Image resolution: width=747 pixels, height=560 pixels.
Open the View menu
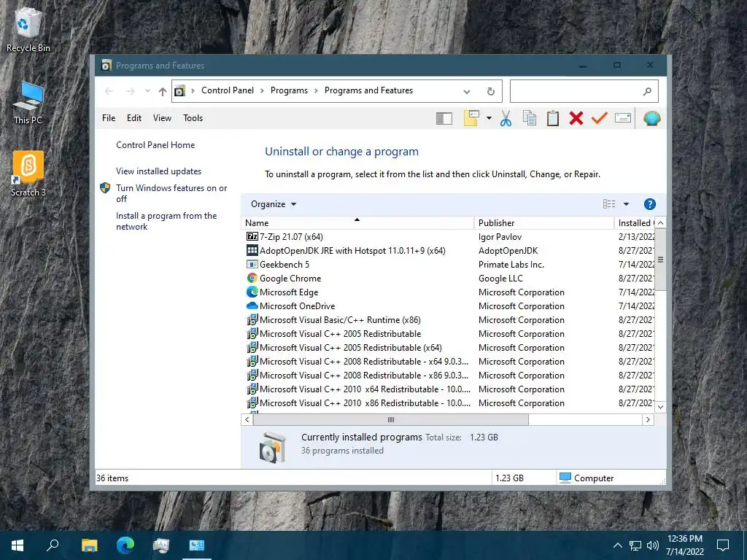point(162,118)
